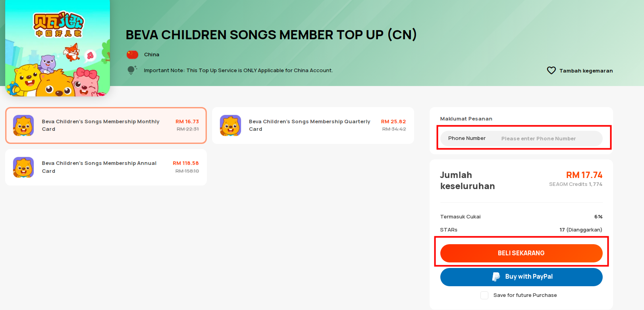This screenshot has height=310, width=644.
Task: Click the lightbulb important note icon
Action: 132,70
